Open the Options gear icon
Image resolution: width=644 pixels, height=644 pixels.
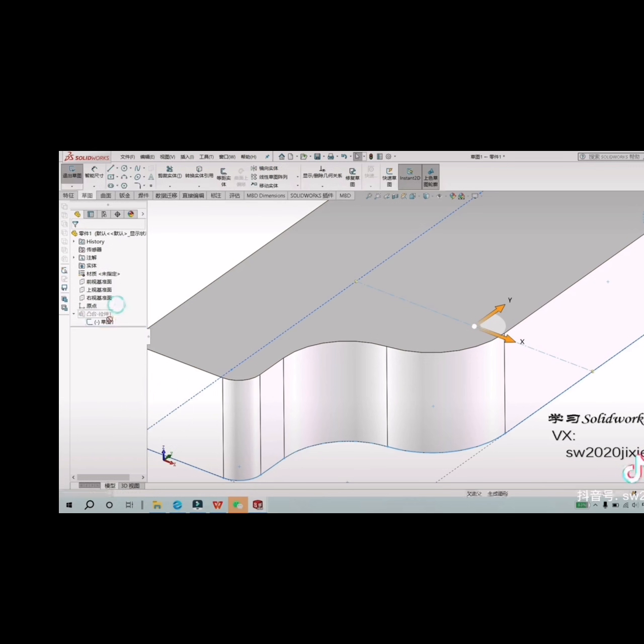pyautogui.click(x=388, y=156)
